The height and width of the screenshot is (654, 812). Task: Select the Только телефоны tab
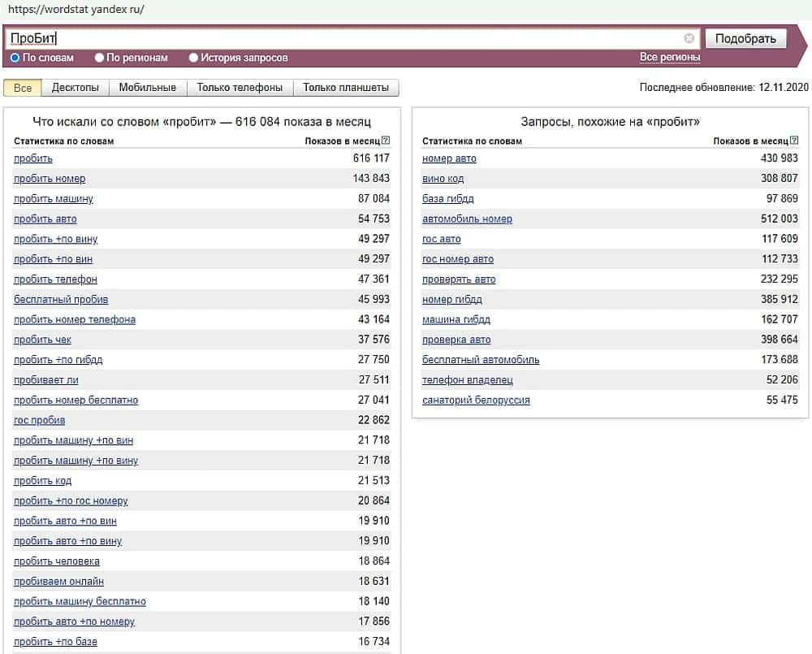pyautogui.click(x=240, y=88)
